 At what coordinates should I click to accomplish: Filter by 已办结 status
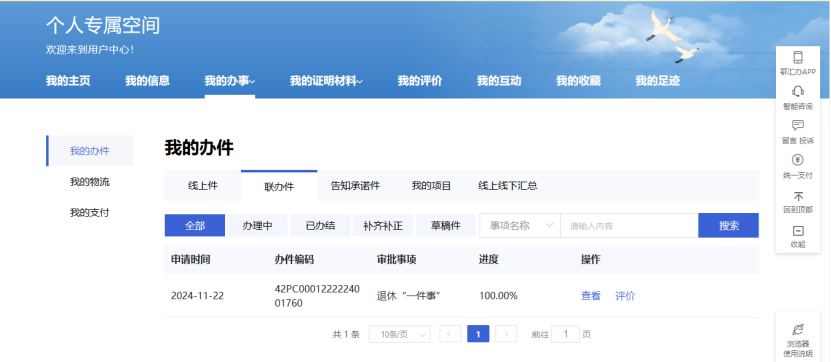[320, 226]
